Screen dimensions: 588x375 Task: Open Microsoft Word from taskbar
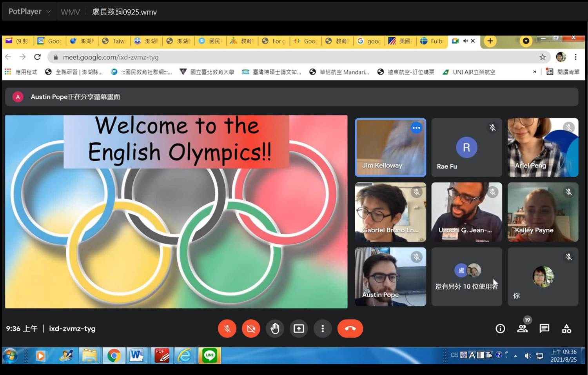tap(136, 356)
